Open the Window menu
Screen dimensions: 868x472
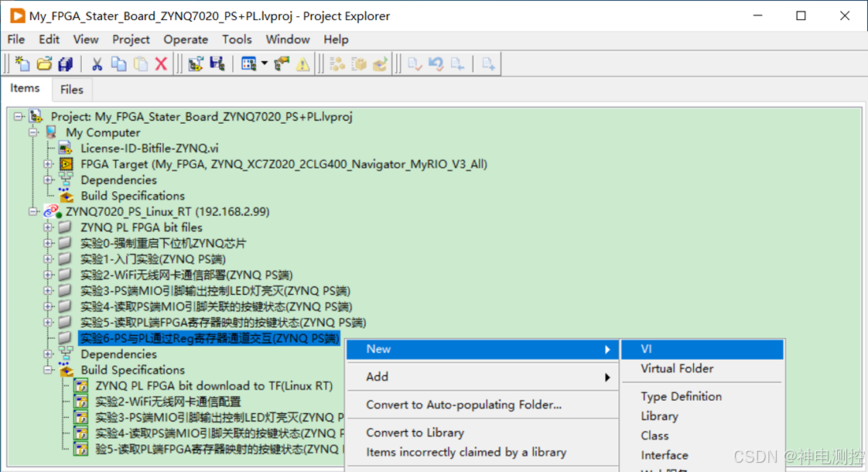pyautogui.click(x=287, y=39)
